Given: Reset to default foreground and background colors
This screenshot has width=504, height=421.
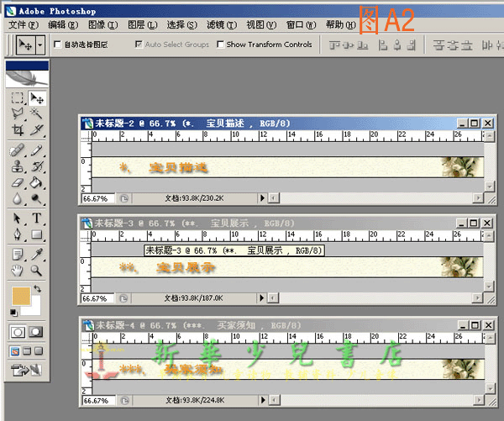Looking at the screenshot, I should (13, 313).
